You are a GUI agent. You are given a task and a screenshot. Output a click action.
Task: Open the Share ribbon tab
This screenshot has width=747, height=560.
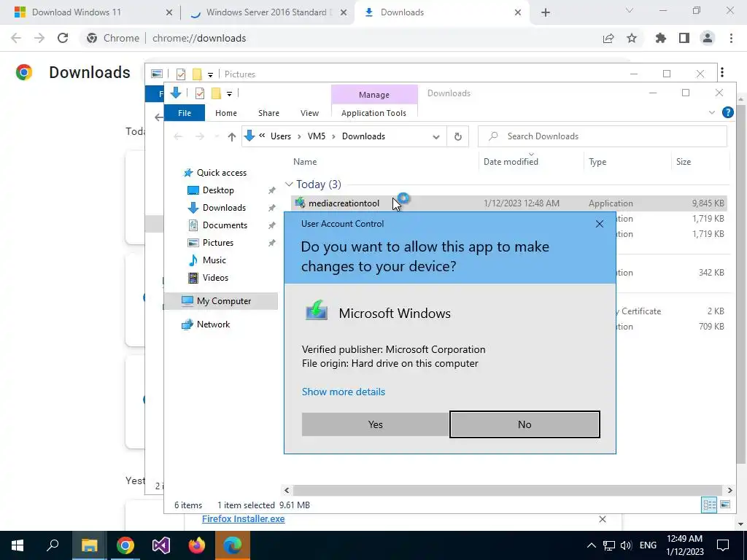pos(268,113)
